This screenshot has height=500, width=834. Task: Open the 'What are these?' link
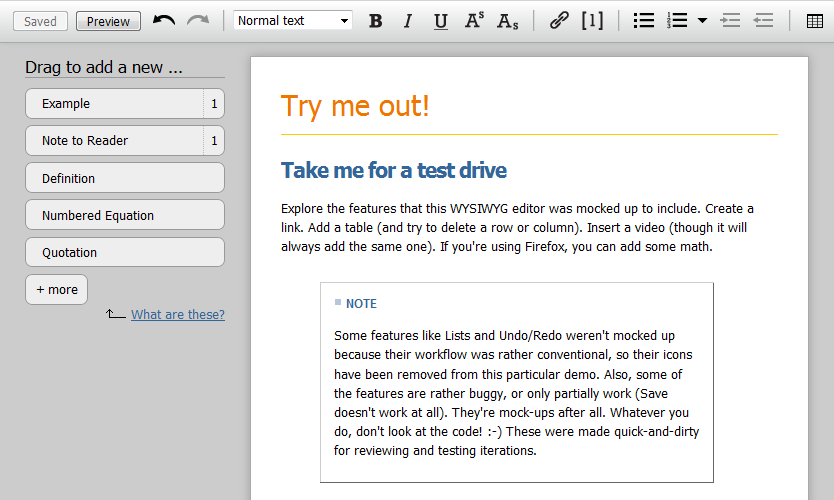point(178,314)
